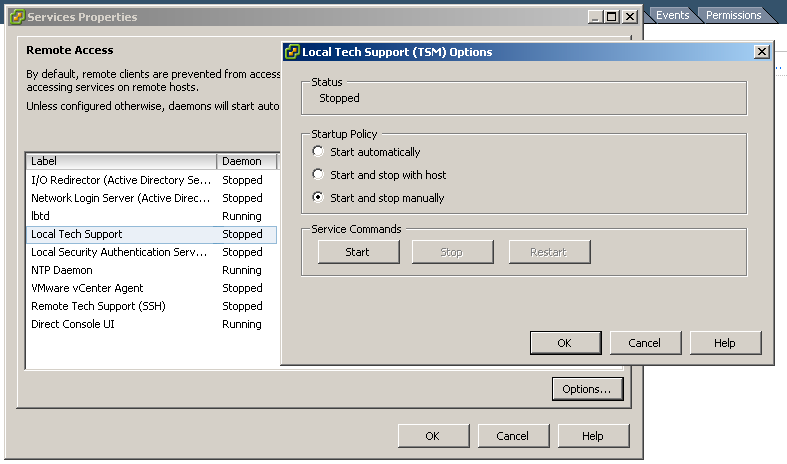Click the Running status of Direct Console UI

click(242, 324)
